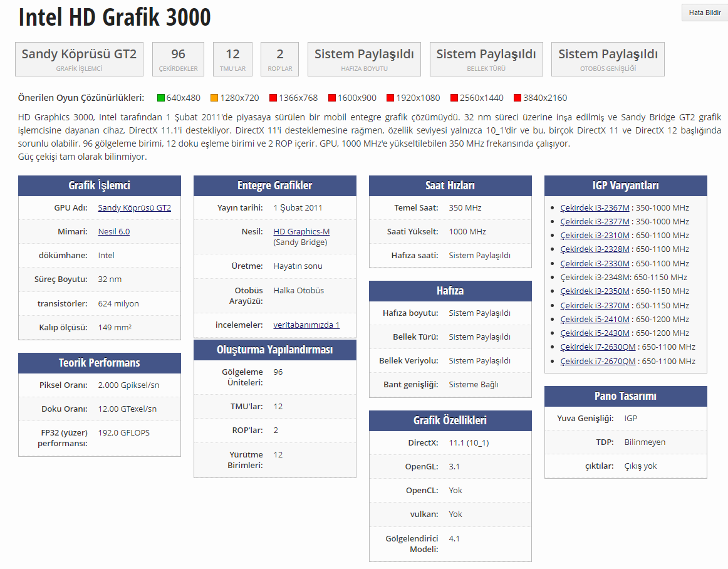The image size is (728, 569).
Task: Click the 12 TMU'lar summary box
Action: click(232, 59)
